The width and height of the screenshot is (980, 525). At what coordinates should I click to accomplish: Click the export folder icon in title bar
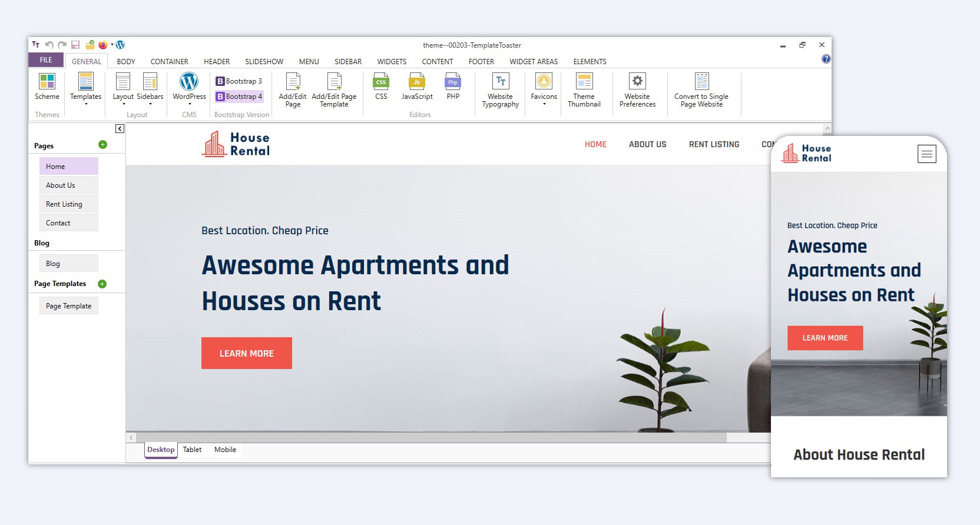pos(90,45)
